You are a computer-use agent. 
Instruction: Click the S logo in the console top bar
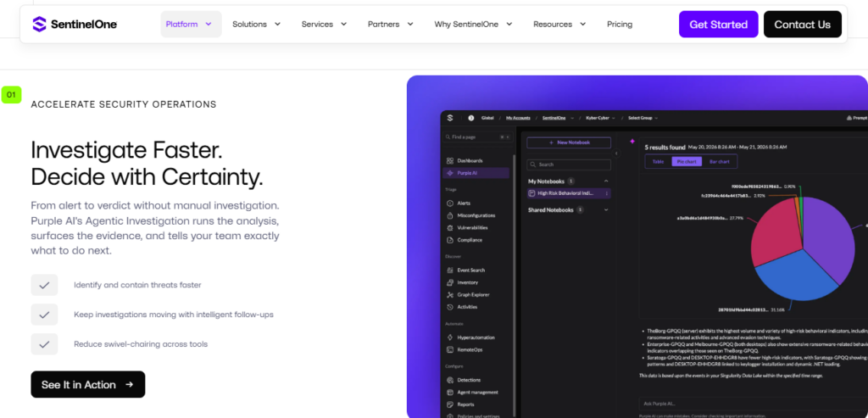point(451,117)
